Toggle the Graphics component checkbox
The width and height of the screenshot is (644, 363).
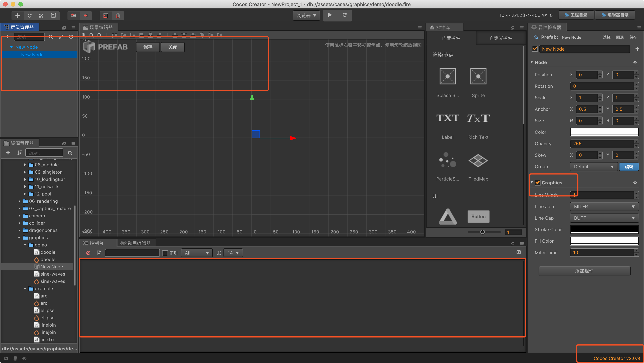click(x=537, y=183)
